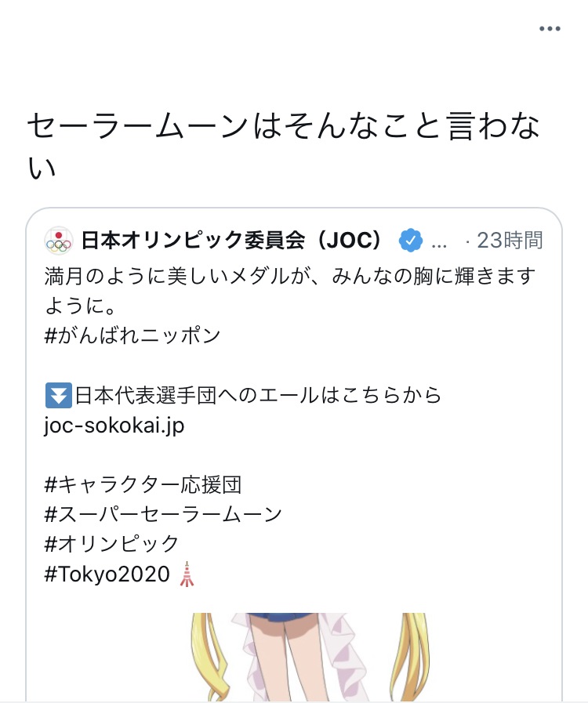Click the tweet text セーラームーンはそんなこと言わない

point(284,146)
